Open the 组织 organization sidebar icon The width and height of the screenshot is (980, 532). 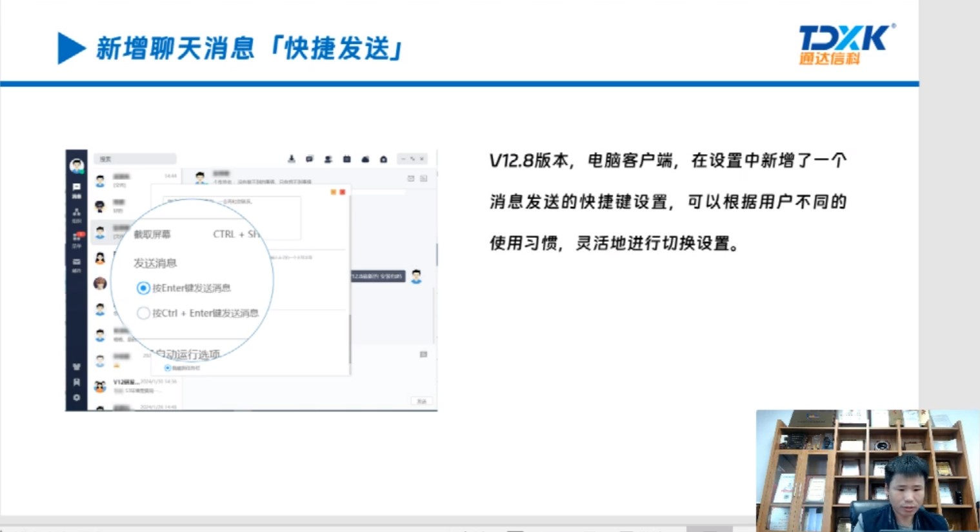pos(76,215)
